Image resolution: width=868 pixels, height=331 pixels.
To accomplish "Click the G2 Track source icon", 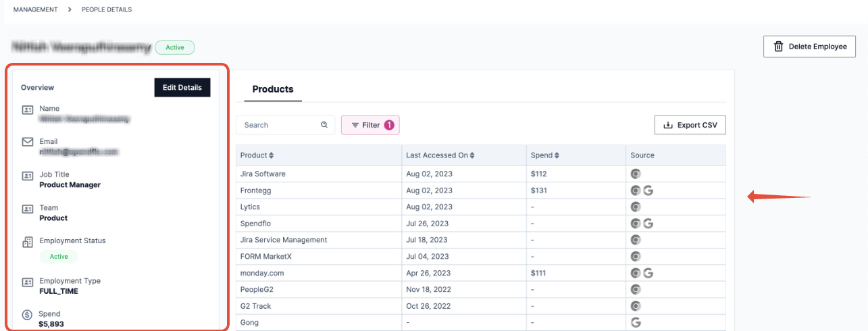I will point(636,306).
